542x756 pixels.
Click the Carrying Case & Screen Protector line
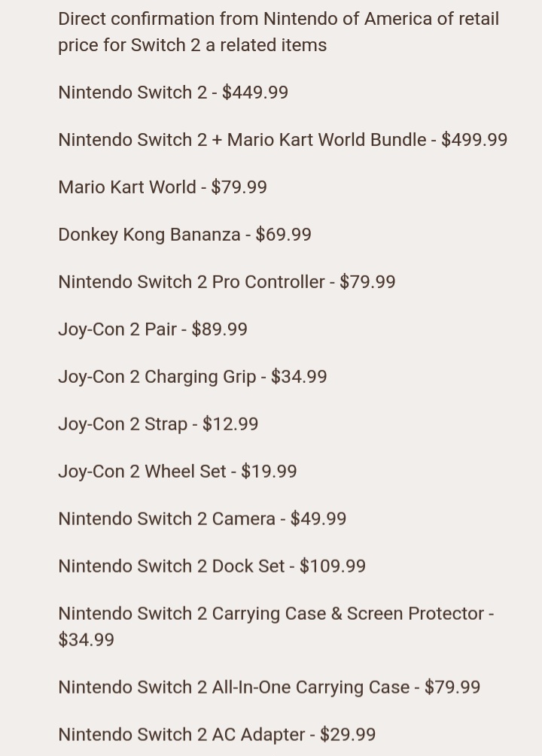(276, 627)
